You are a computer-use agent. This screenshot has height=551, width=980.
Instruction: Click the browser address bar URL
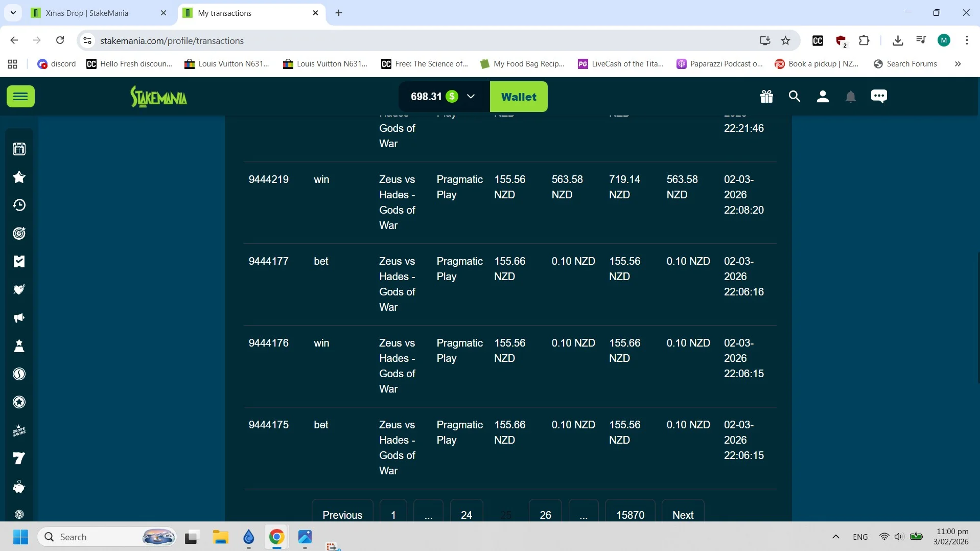(172, 40)
